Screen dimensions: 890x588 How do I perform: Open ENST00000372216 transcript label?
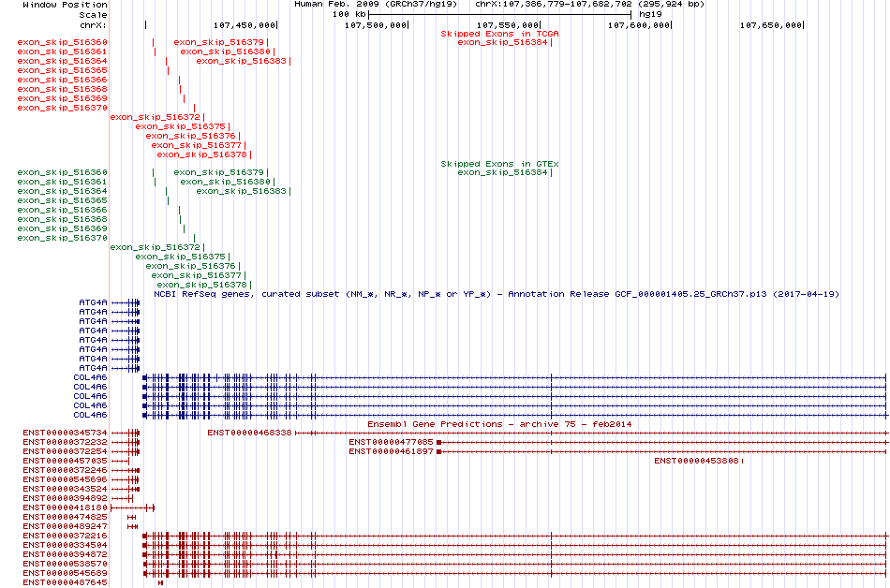tap(65, 536)
